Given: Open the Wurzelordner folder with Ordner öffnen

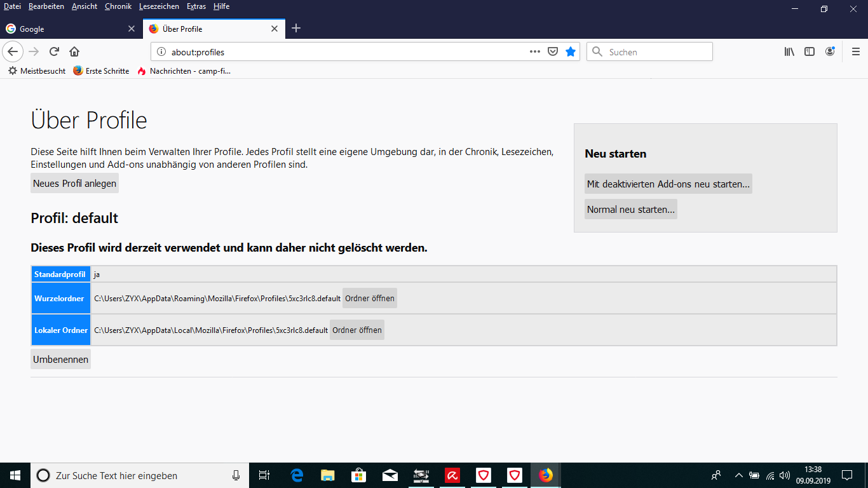Looking at the screenshot, I should (x=370, y=299).
